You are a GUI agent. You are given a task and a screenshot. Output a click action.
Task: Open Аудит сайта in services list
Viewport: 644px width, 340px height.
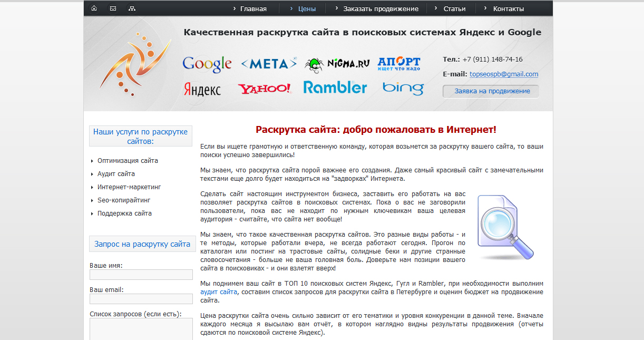[x=116, y=174]
